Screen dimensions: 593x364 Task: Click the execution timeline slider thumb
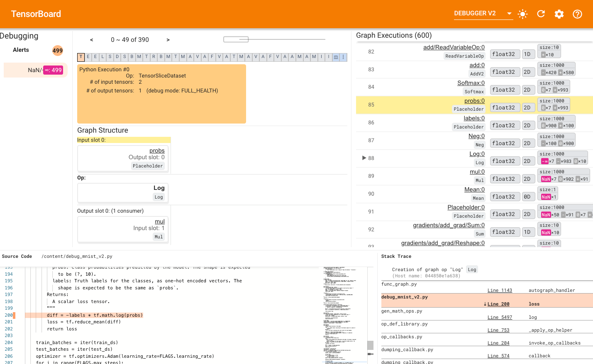[x=236, y=39]
